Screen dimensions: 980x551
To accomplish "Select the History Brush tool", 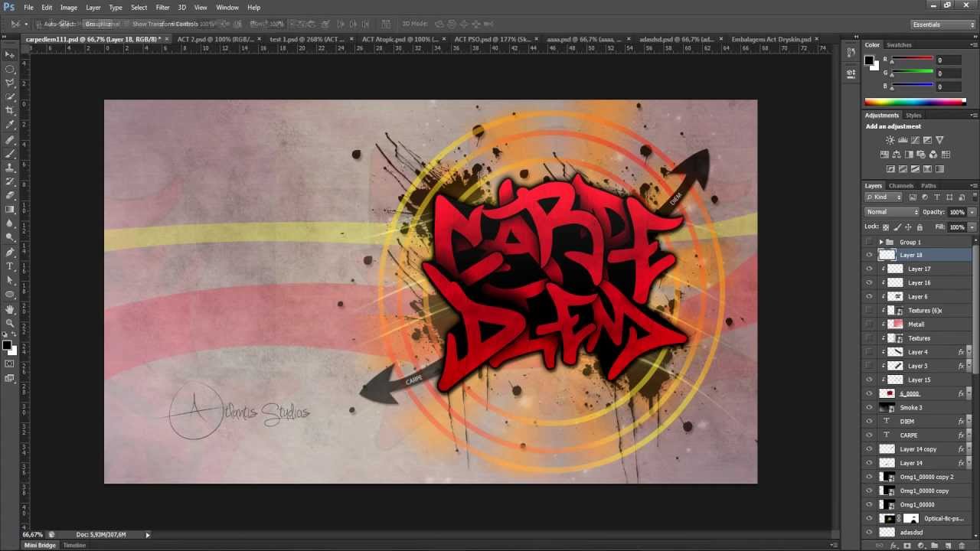I will [x=10, y=181].
